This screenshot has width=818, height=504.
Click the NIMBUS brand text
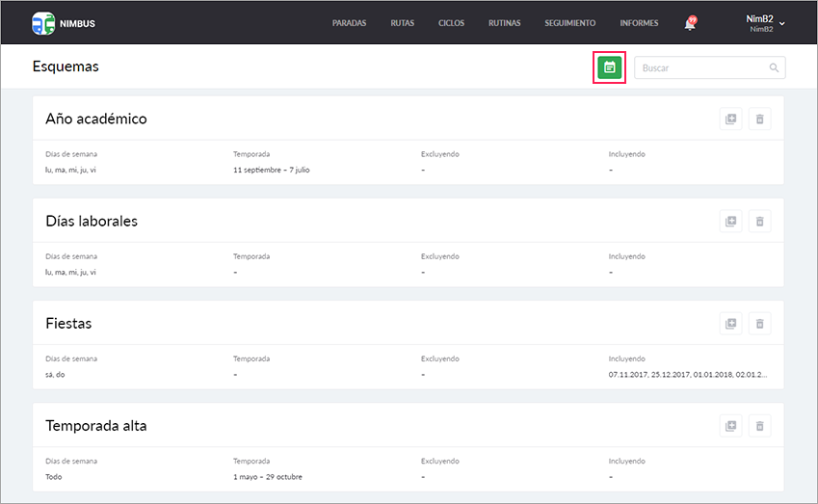(77, 24)
